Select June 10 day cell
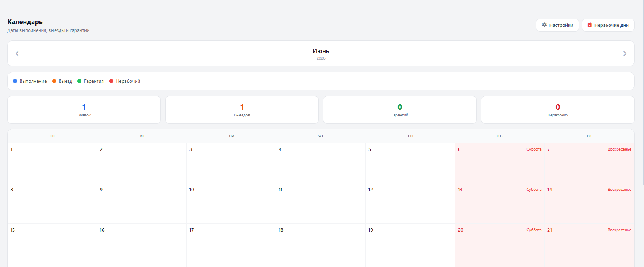The image size is (644, 267). (231, 204)
